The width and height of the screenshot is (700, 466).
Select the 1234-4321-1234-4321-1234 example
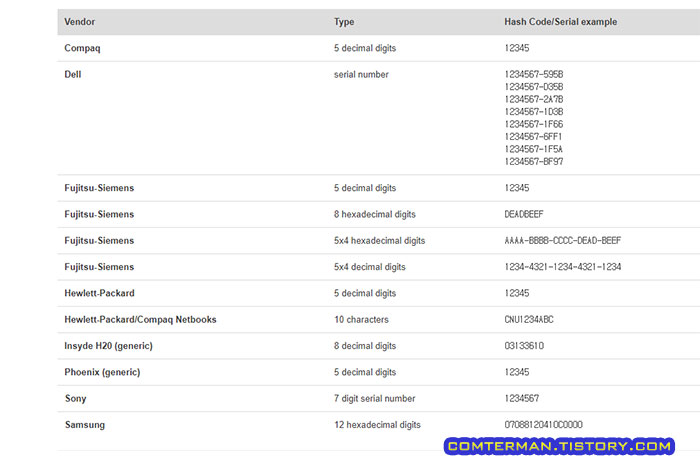pos(562,267)
